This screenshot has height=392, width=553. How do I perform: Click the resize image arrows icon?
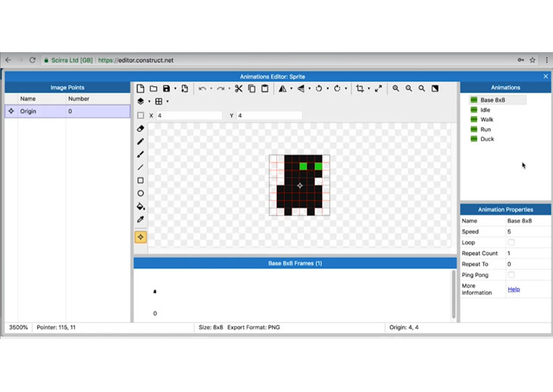(378, 88)
